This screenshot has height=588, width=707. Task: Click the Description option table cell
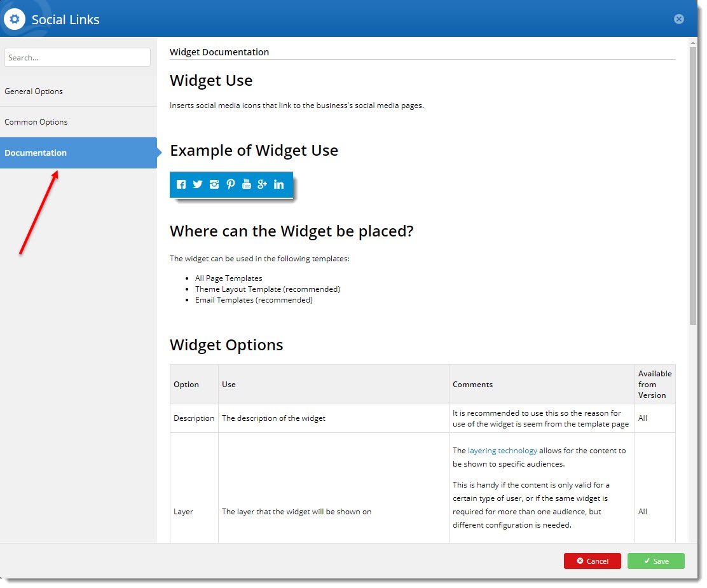point(194,418)
